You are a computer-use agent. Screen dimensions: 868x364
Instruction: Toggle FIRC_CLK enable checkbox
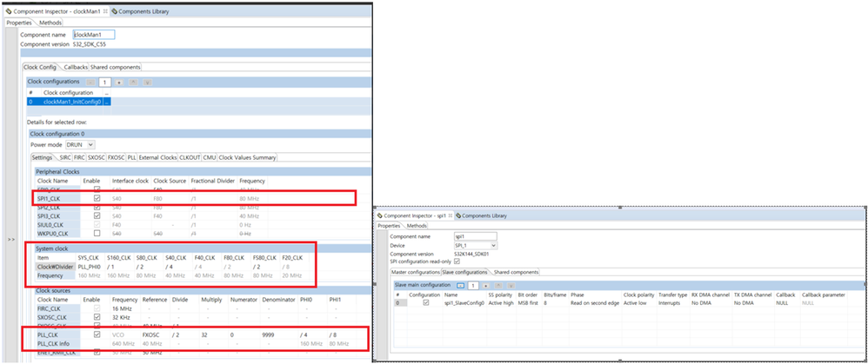(x=97, y=308)
